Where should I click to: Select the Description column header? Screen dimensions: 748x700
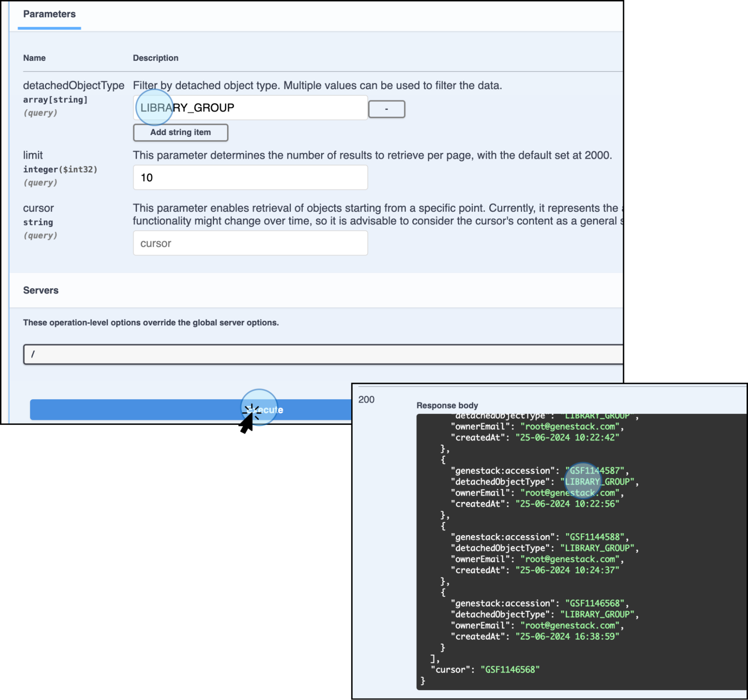(x=155, y=58)
